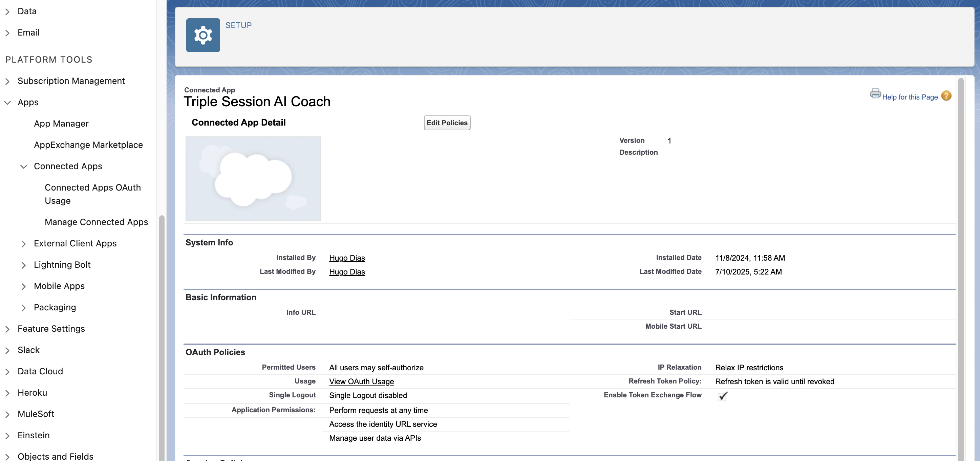The image size is (980, 461).
Task: Open Connected Apps OAuth Usage
Action: [93, 194]
